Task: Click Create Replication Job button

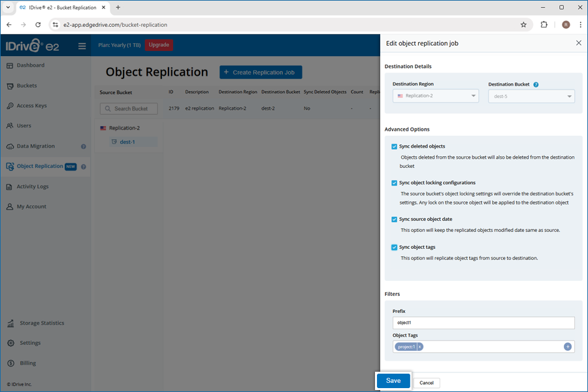Action: tap(261, 73)
